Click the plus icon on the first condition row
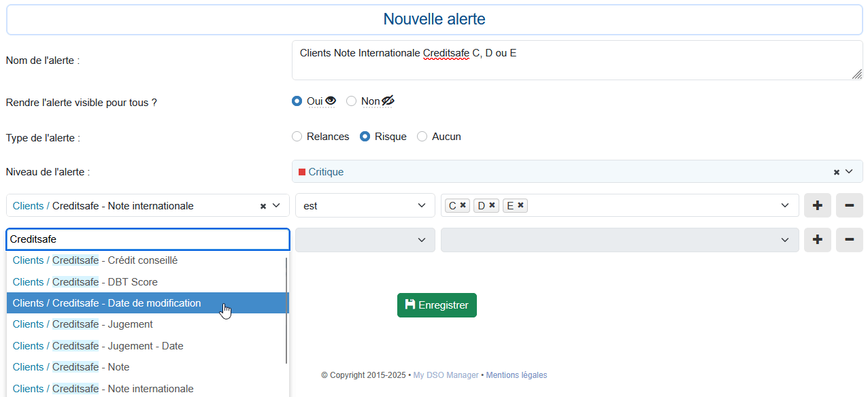Viewport: 868px width, 397px height. [x=817, y=205]
